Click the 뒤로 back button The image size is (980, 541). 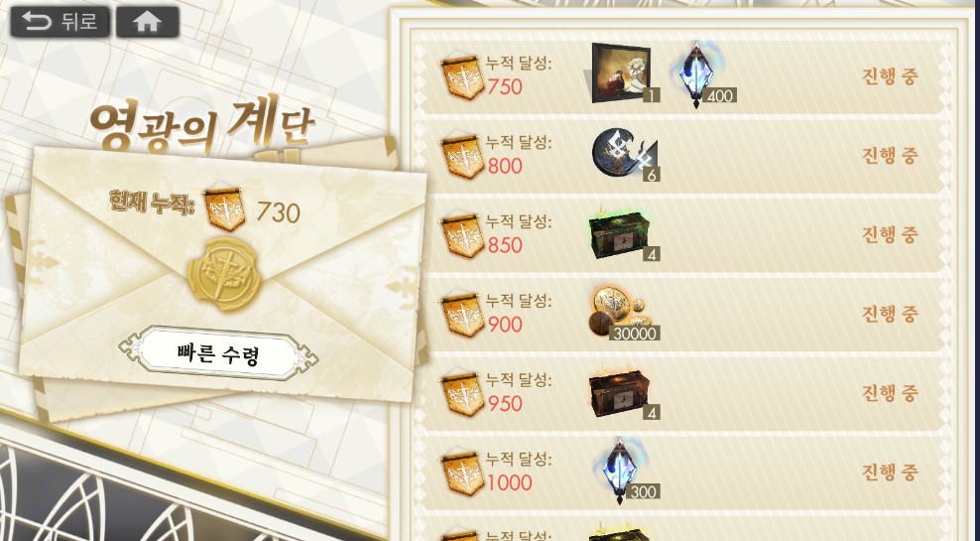(x=60, y=21)
